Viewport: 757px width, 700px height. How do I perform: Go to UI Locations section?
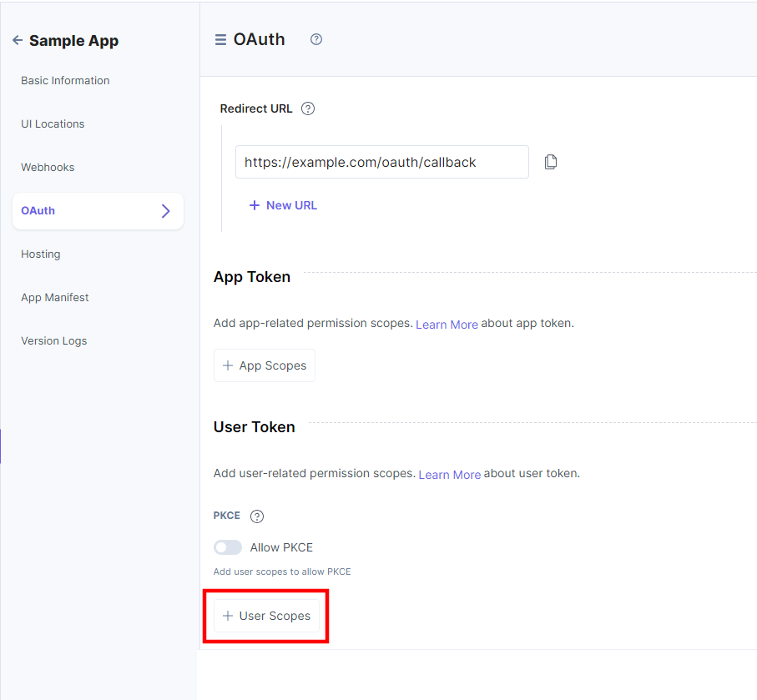tap(53, 124)
